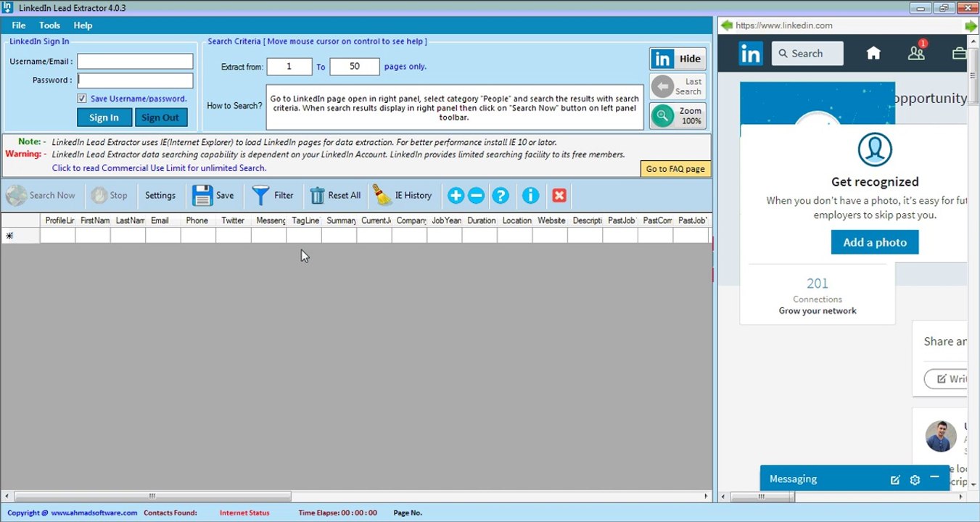Click Grow your network text
The image size is (980, 522).
[818, 311]
